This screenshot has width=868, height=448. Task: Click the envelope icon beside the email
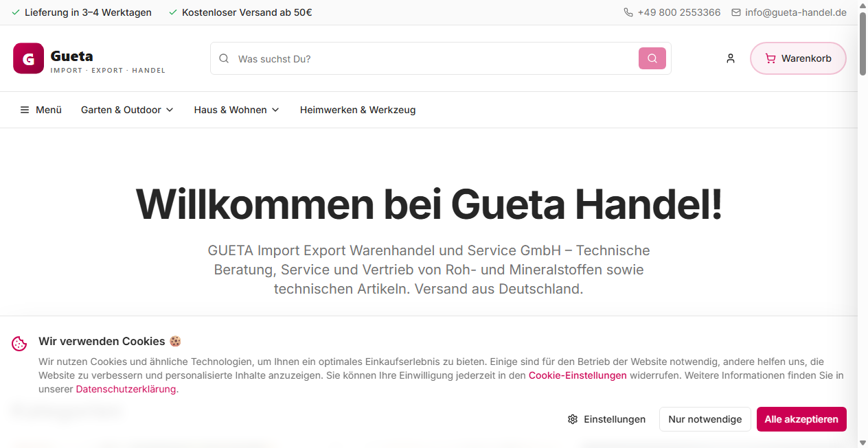(x=735, y=12)
